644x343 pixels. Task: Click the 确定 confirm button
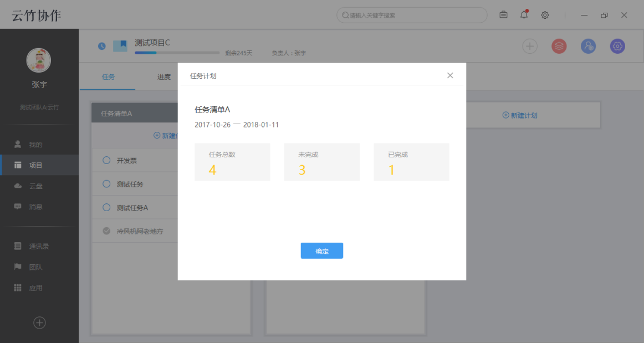pyautogui.click(x=321, y=250)
